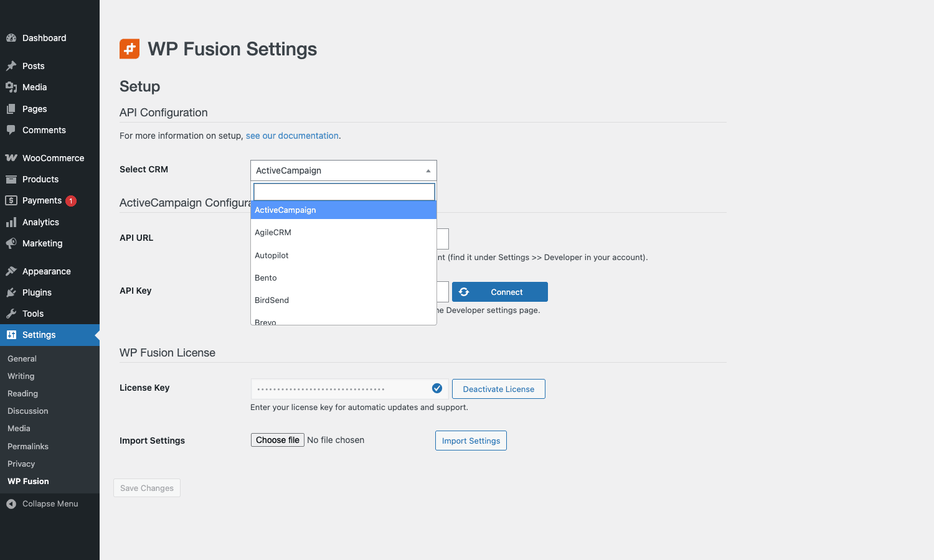Click the Appearance paintbrush icon
The height and width of the screenshot is (560, 934).
(11, 271)
